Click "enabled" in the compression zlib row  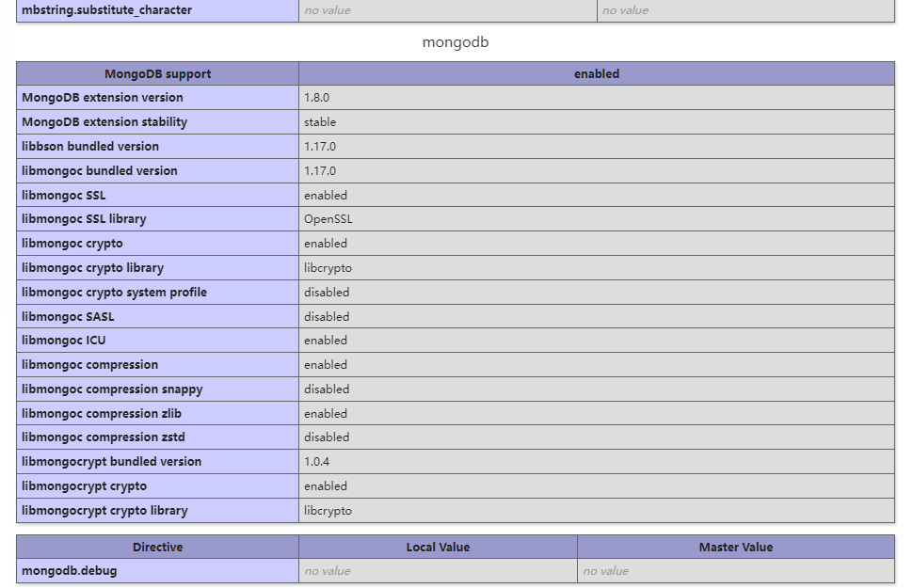(x=326, y=414)
